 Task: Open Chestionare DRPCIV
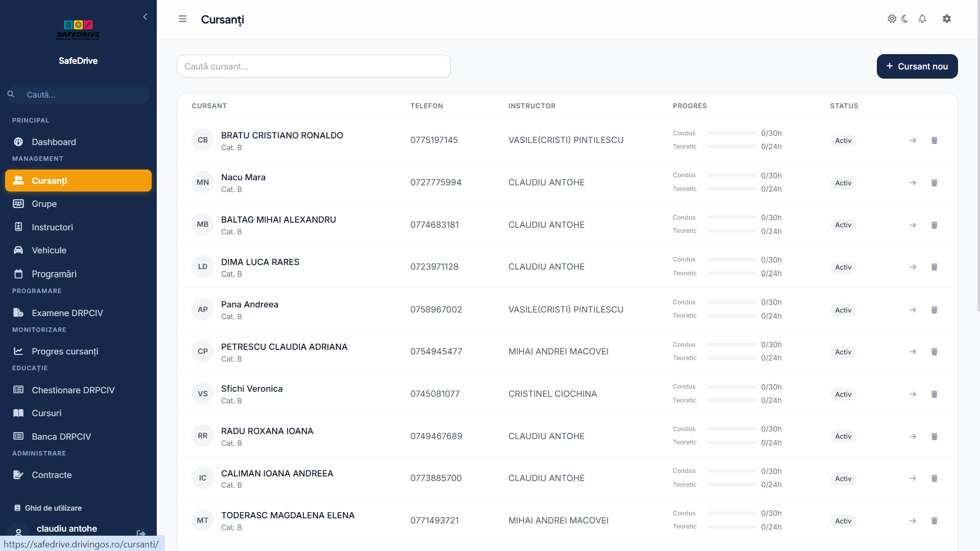[x=78, y=390]
